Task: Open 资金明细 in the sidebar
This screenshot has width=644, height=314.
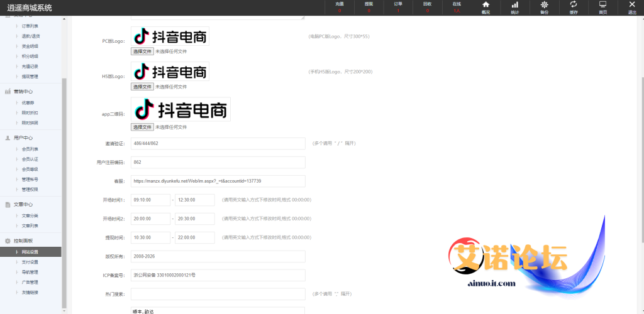Action: [x=30, y=46]
